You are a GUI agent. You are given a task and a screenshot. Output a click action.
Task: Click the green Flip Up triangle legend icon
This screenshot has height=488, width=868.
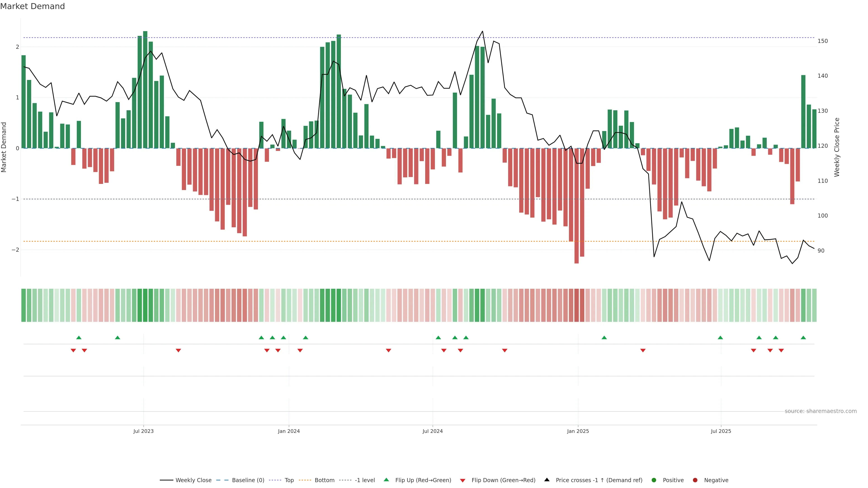[386, 480]
